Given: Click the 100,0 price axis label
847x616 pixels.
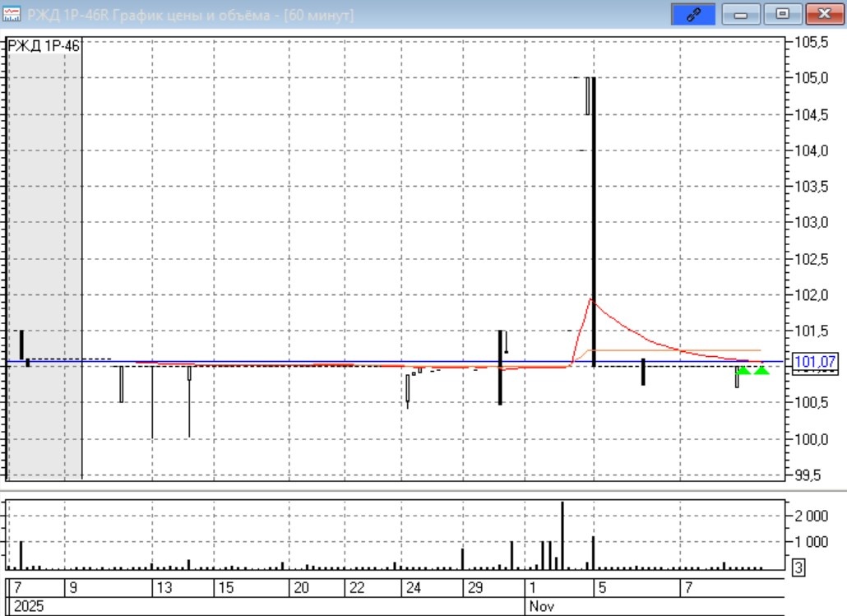Looking at the screenshot, I should click(x=811, y=439).
